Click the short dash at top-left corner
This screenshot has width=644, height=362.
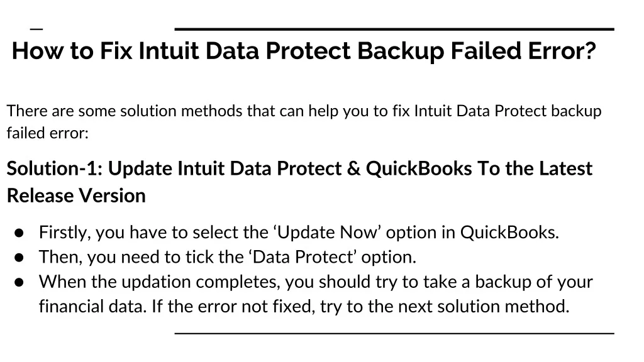coord(36,30)
